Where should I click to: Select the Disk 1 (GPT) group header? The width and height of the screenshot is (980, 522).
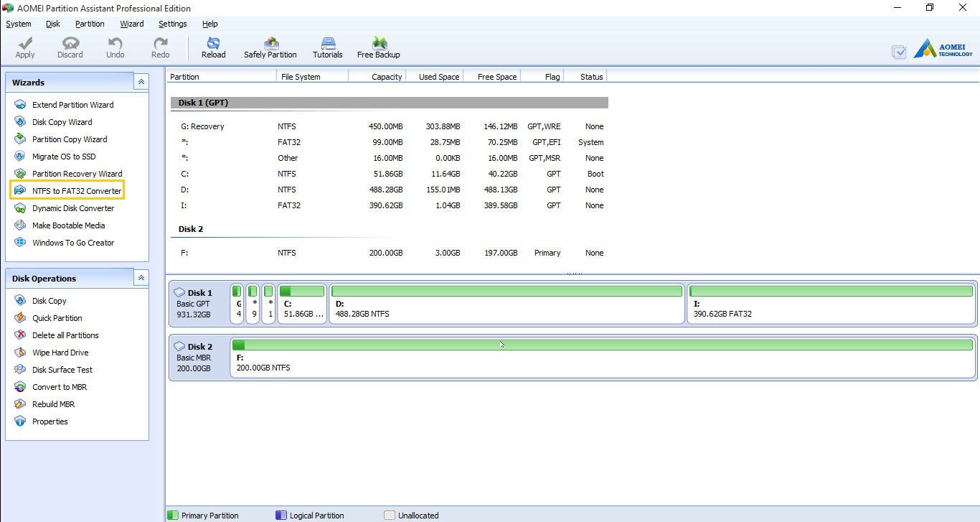pos(390,103)
